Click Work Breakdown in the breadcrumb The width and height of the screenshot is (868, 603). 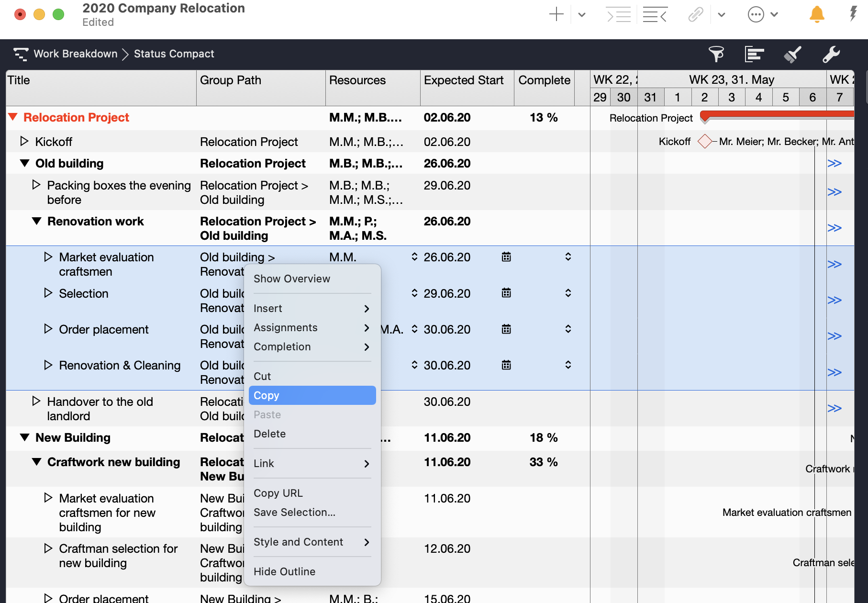click(x=75, y=54)
